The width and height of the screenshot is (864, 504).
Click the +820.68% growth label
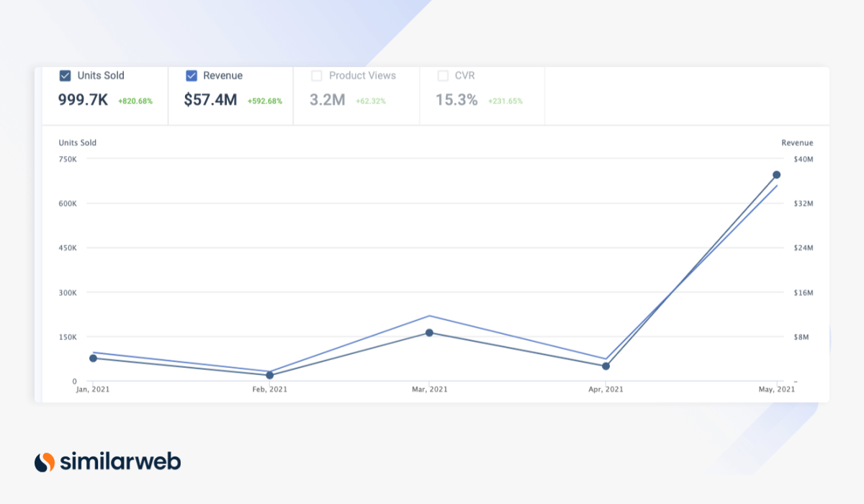click(135, 101)
